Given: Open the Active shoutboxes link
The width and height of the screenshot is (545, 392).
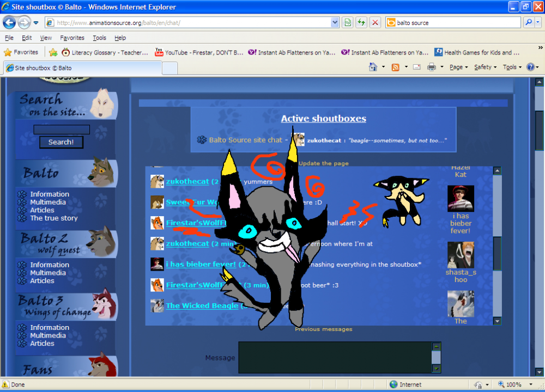Looking at the screenshot, I should (x=324, y=118).
